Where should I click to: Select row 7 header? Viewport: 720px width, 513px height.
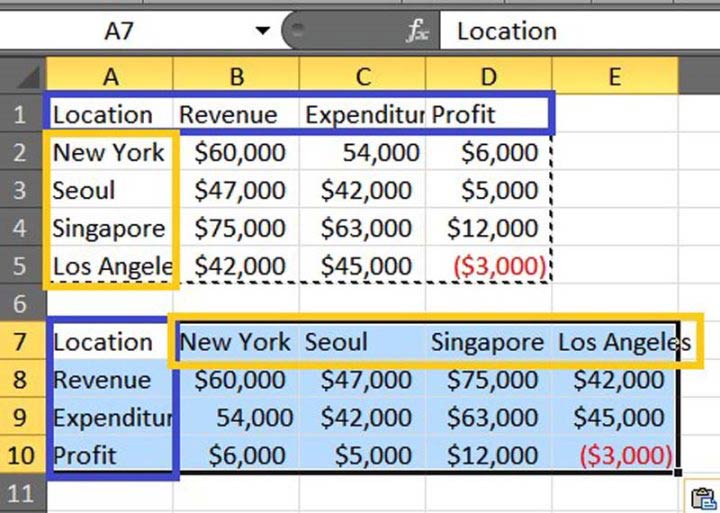pyautogui.click(x=23, y=341)
